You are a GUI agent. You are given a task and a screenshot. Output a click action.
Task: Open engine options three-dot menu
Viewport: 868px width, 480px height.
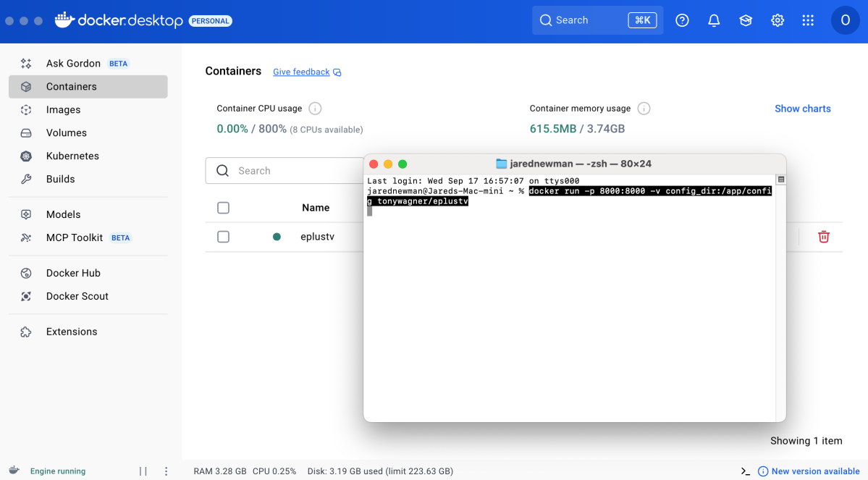(166, 471)
